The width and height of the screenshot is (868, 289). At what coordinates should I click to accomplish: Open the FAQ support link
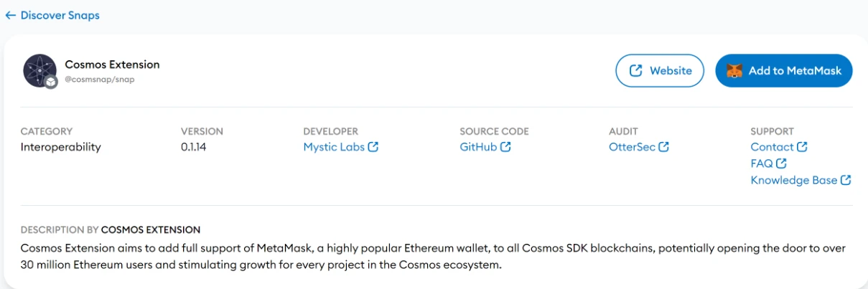pos(762,164)
